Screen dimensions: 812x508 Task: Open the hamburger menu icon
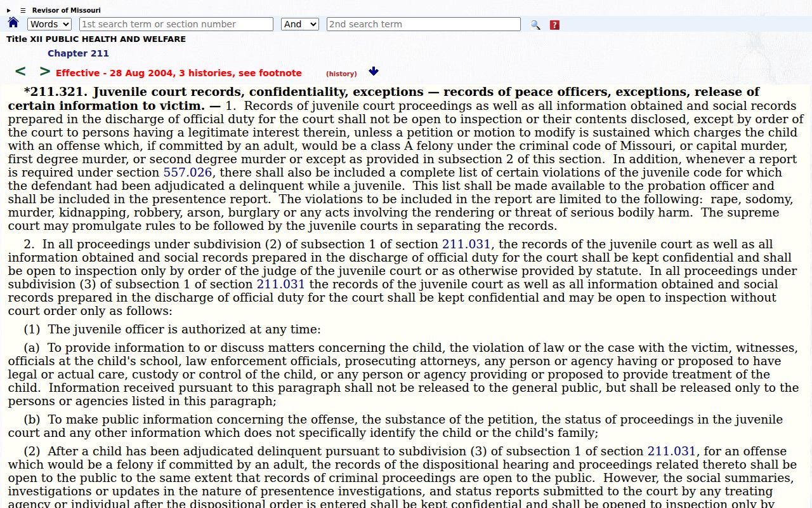(23, 10)
